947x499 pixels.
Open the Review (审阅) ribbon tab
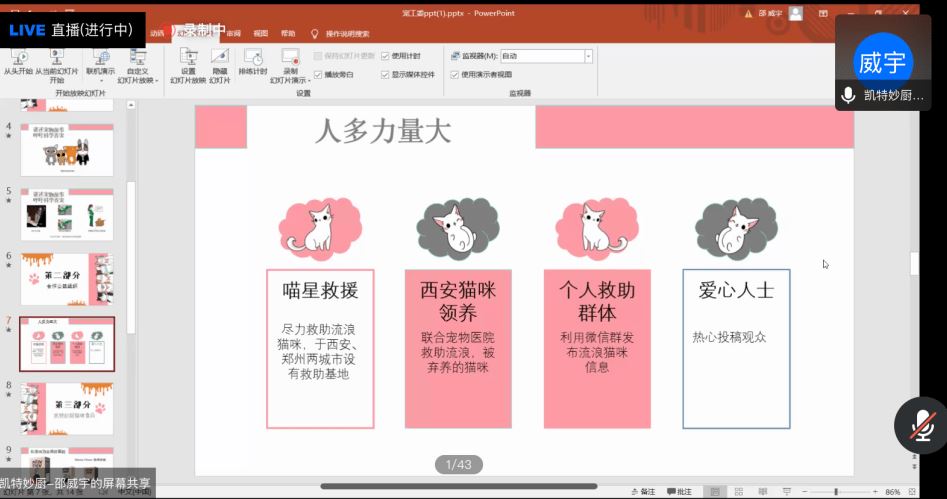[234, 34]
